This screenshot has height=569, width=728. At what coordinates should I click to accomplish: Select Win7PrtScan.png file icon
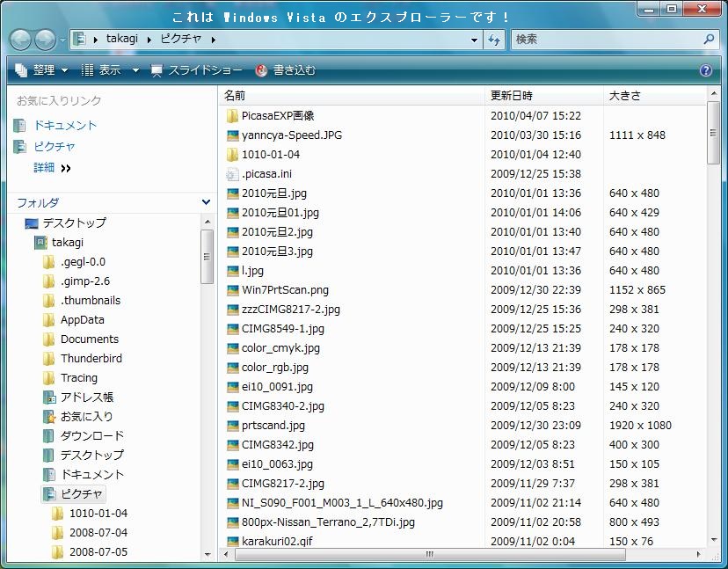(x=233, y=290)
